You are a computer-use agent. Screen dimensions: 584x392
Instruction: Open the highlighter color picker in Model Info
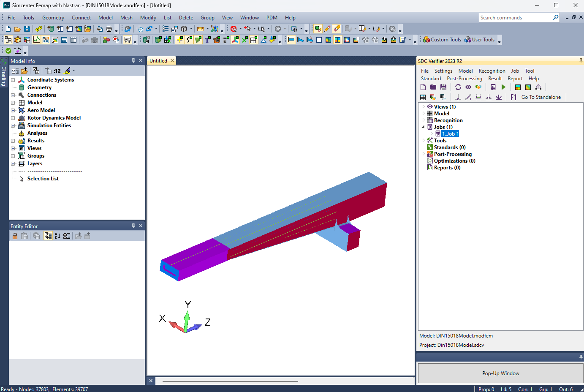click(74, 71)
